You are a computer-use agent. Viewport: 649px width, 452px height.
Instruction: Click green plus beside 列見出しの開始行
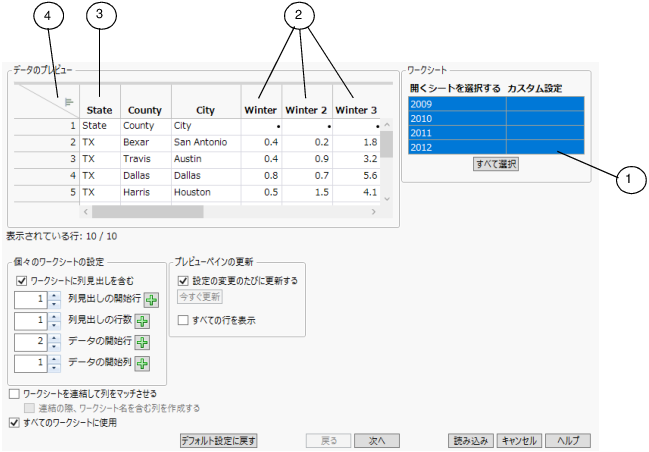point(151,300)
